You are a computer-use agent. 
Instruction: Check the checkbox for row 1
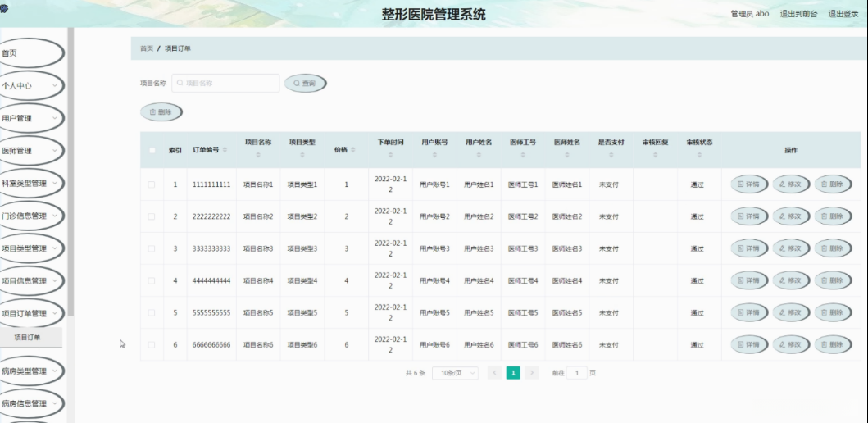click(x=152, y=184)
